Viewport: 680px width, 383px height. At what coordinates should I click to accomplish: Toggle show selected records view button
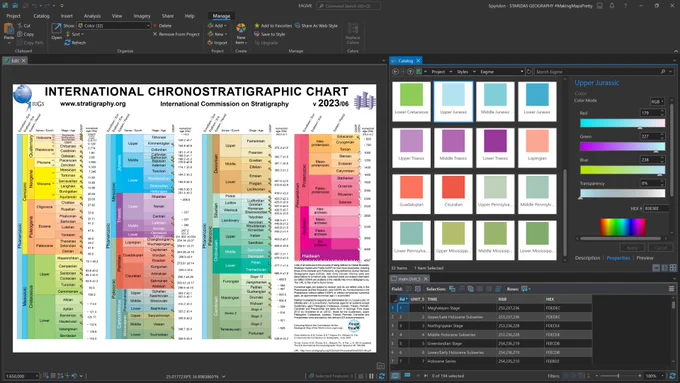click(x=407, y=376)
